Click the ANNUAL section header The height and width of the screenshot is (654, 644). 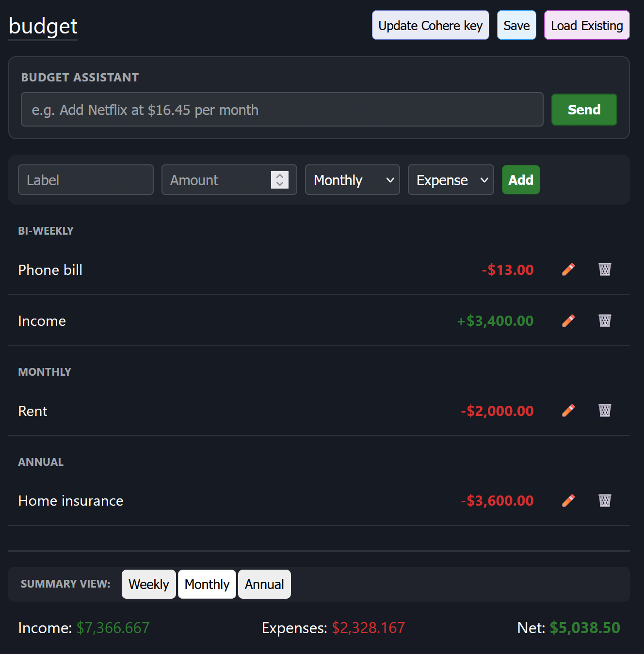[x=41, y=462]
